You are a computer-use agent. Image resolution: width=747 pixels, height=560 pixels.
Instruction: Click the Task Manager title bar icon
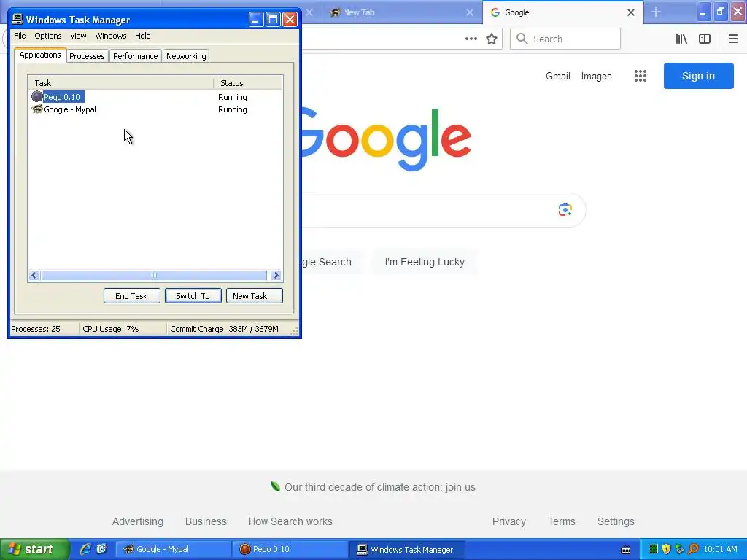click(18, 19)
